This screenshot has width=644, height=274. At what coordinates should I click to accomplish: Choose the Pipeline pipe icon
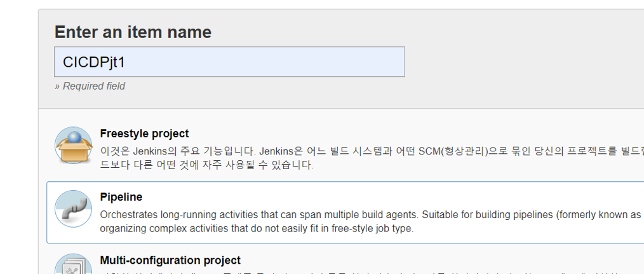pyautogui.click(x=74, y=209)
